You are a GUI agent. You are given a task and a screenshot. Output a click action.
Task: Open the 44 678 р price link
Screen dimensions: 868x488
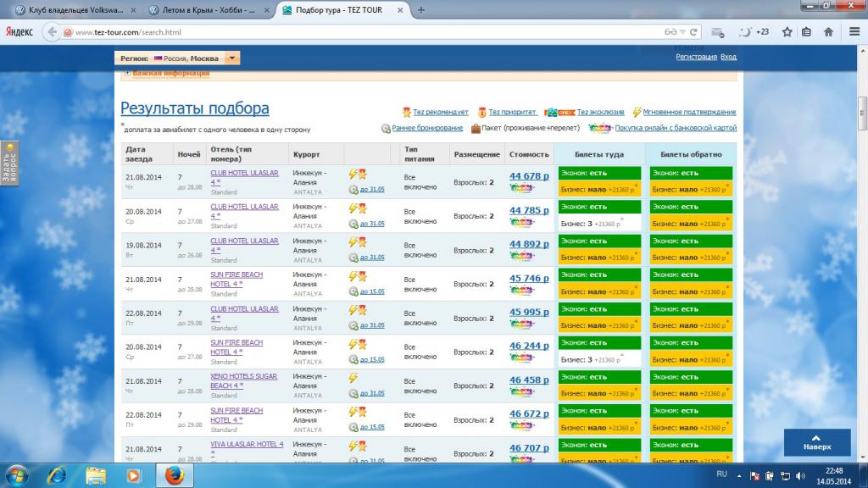coord(529,176)
